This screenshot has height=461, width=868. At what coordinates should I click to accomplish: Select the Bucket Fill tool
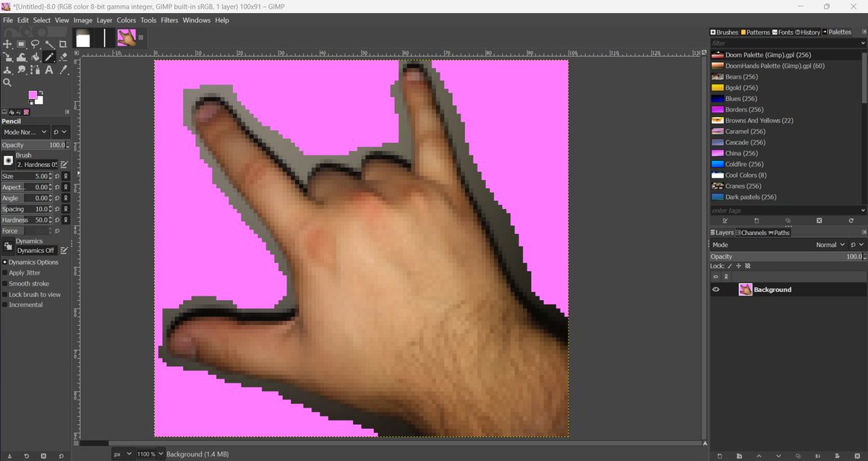[x=35, y=57]
